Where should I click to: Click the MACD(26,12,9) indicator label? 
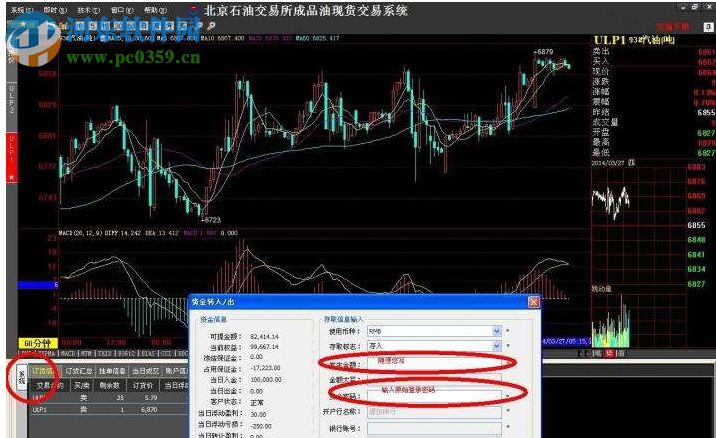[81, 233]
